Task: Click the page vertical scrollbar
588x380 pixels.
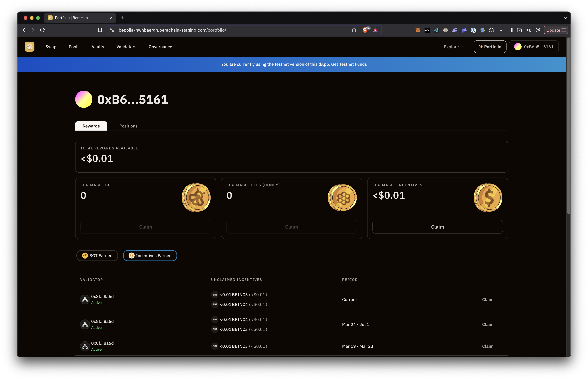Action: point(568,126)
